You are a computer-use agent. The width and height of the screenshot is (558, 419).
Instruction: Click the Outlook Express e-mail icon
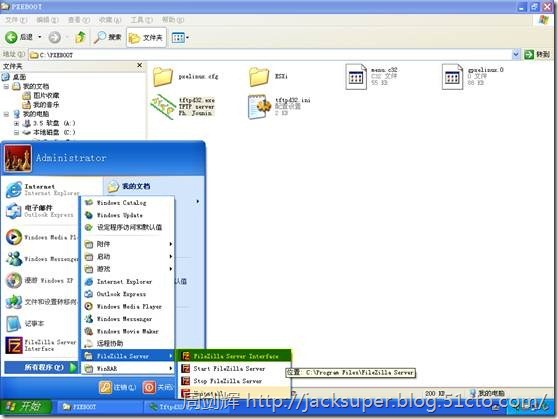pos(14,211)
